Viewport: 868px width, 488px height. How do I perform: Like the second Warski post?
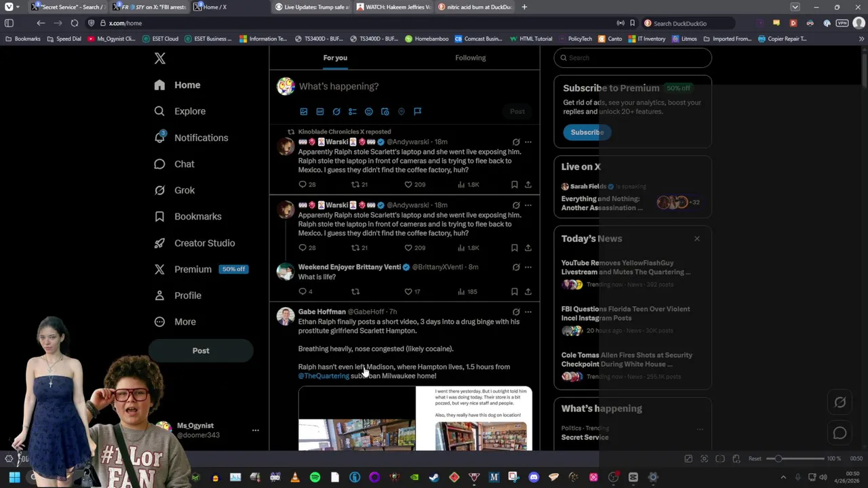click(x=415, y=248)
